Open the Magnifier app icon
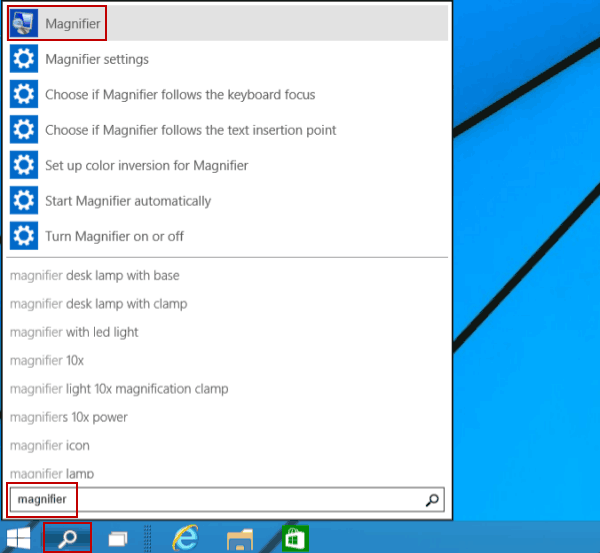 (24, 23)
